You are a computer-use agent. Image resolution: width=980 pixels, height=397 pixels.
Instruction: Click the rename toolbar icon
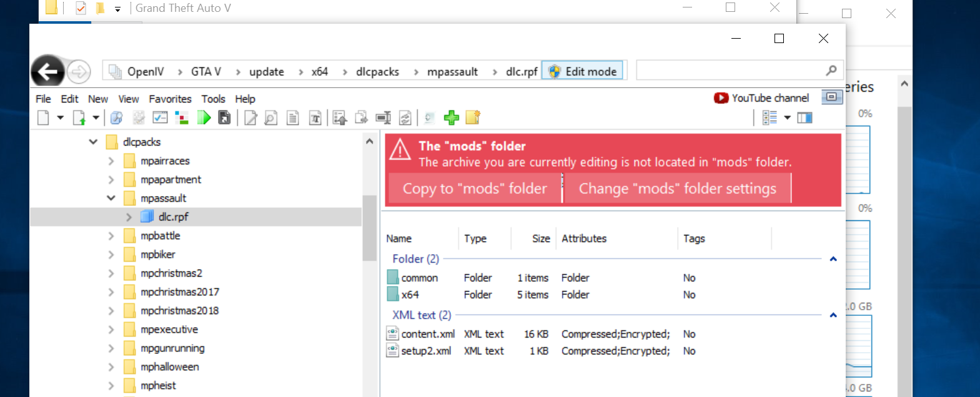[x=383, y=117]
